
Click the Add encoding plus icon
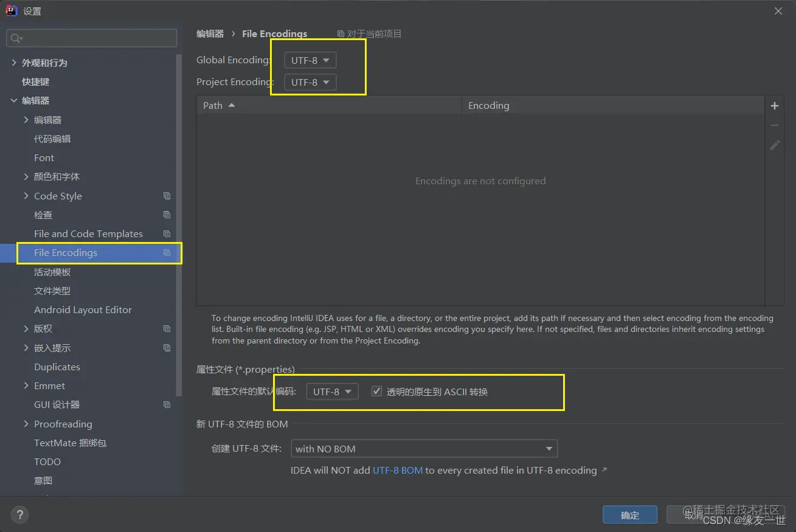tap(775, 106)
